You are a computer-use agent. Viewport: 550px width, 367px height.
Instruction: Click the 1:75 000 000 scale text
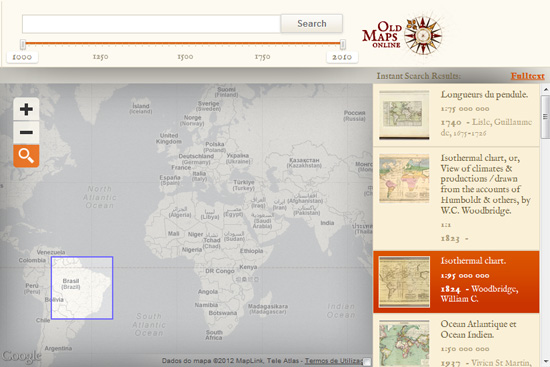pyautogui.click(x=465, y=109)
